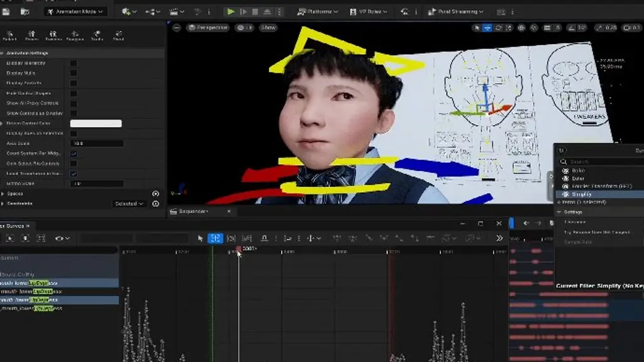Image resolution: width=644 pixels, height=362 pixels.
Task: Add a constraint with the Constraints plus icon
Action: 156,204
